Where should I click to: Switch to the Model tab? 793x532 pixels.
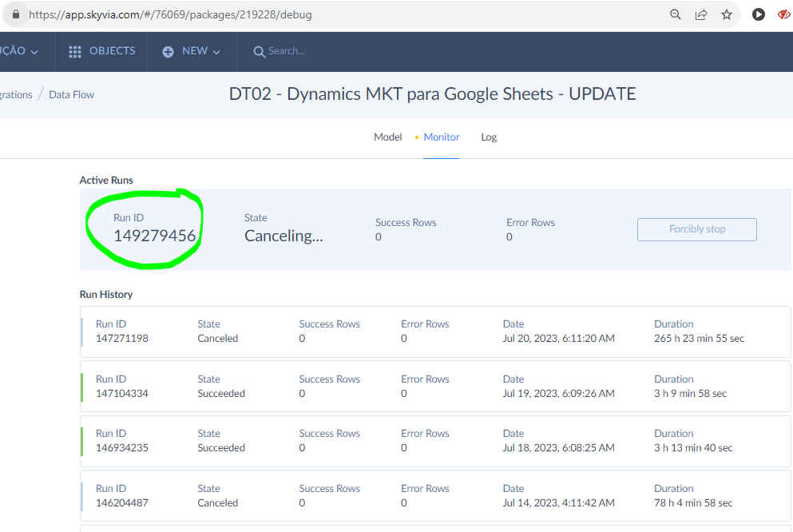pyautogui.click(x=388, y=137)
